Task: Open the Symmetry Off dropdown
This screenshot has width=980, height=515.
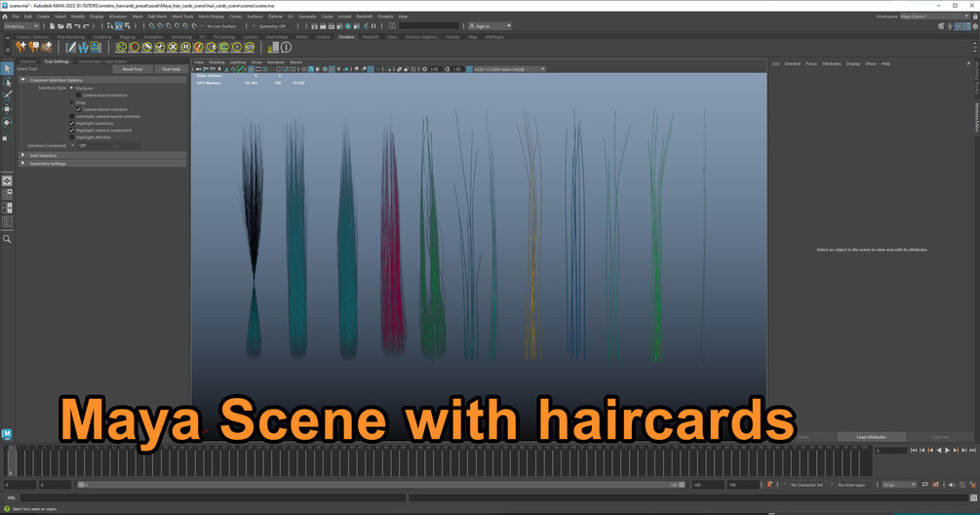Action: coord(273,26)
